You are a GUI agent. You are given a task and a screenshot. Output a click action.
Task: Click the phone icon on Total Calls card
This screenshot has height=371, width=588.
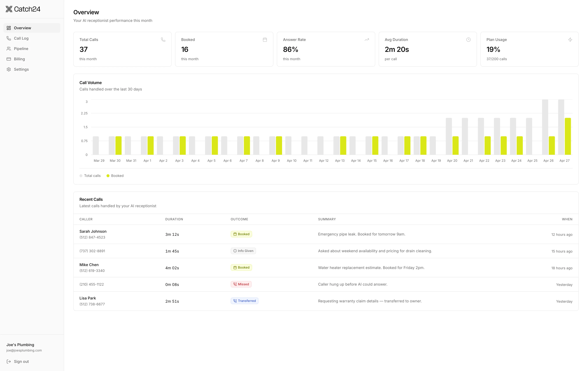tap(163, 39)
